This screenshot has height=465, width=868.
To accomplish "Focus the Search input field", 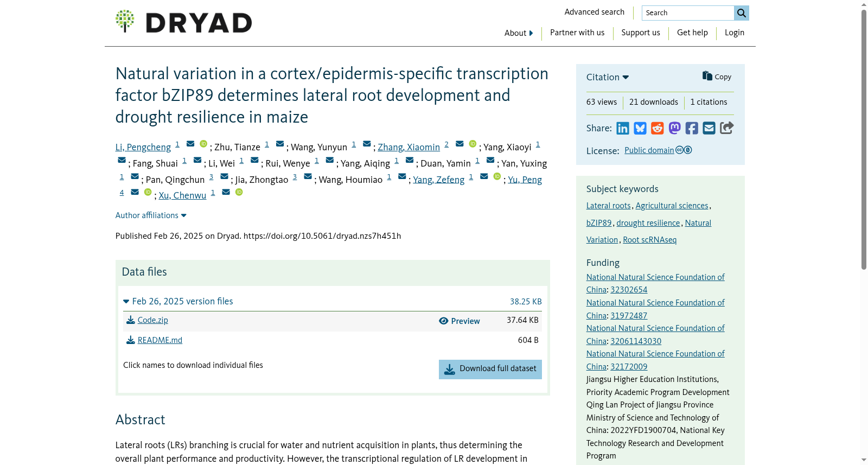I will (x=688, y=13).
